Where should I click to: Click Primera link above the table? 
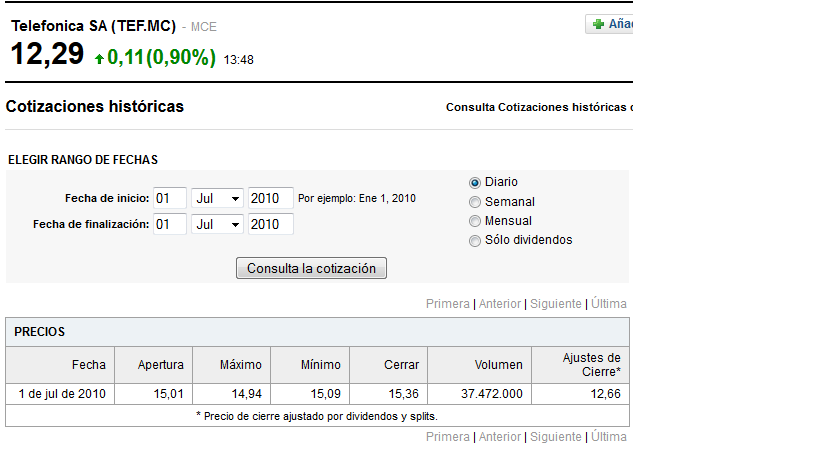pos(448,304)
